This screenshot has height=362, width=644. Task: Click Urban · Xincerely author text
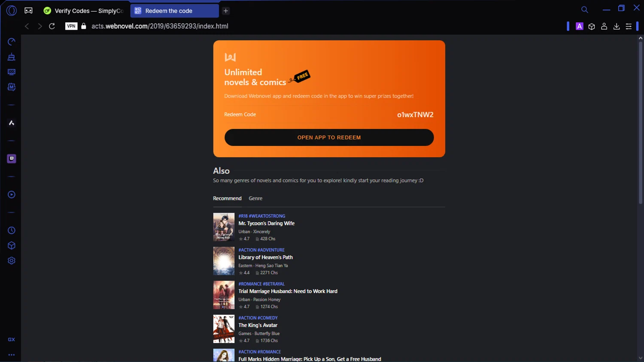(x=254, y=231)
